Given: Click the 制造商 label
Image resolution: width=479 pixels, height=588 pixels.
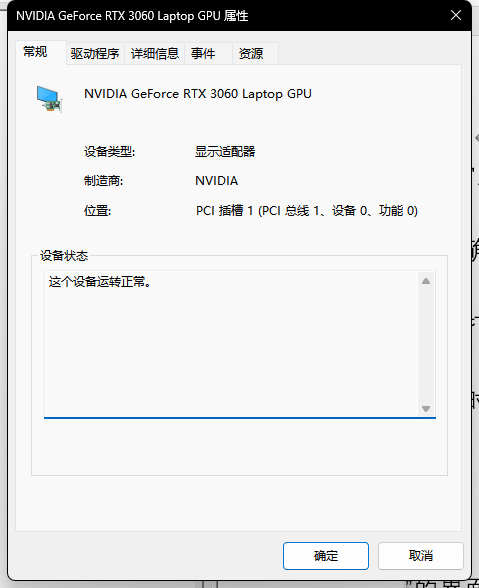Looking at the screenshot, I should [103, 181].
